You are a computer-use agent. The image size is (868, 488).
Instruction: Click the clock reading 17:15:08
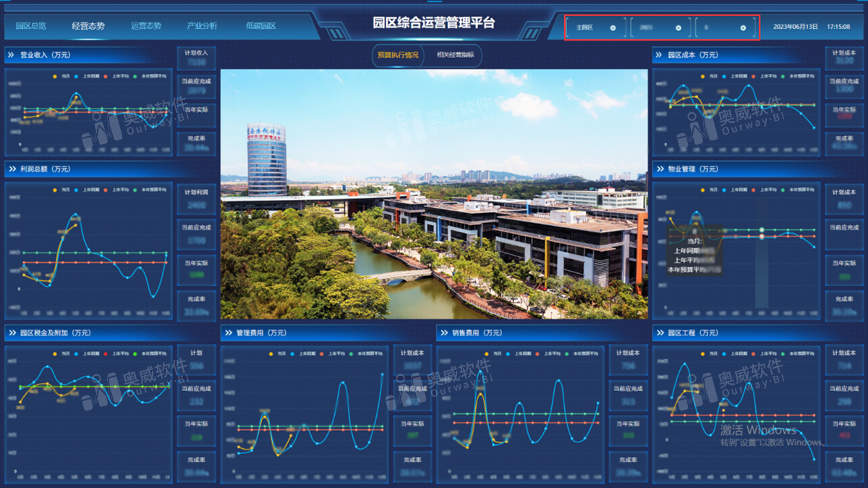tap(839, 27)
